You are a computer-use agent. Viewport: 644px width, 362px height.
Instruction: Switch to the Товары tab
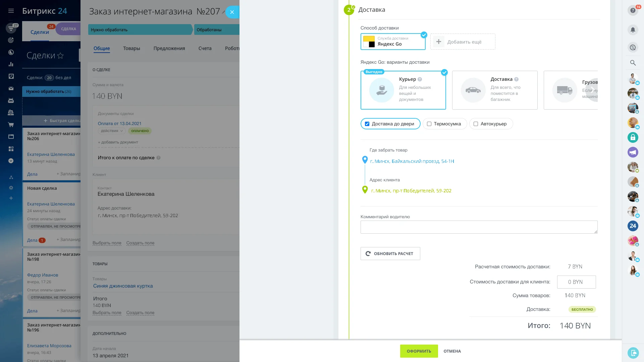[131, 48]
